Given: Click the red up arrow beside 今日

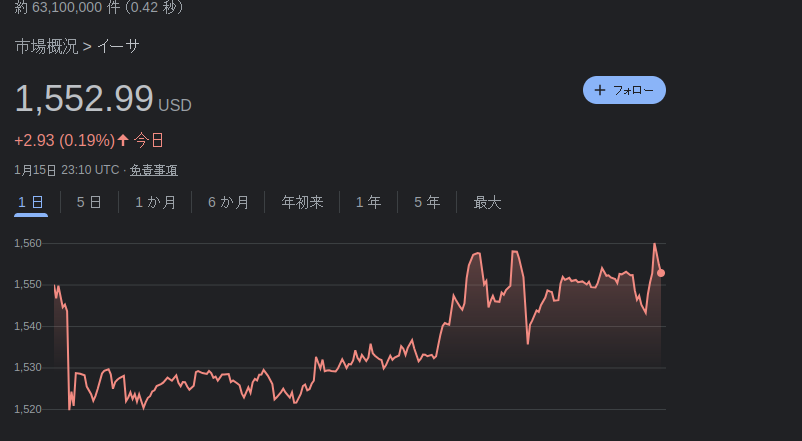Looking at the screenshot, I should click(123, 140).
